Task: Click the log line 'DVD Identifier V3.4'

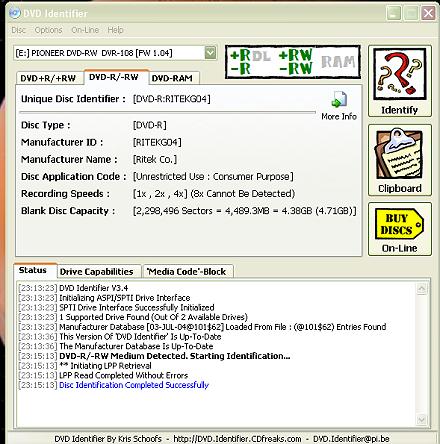Action: coord(94,288)
